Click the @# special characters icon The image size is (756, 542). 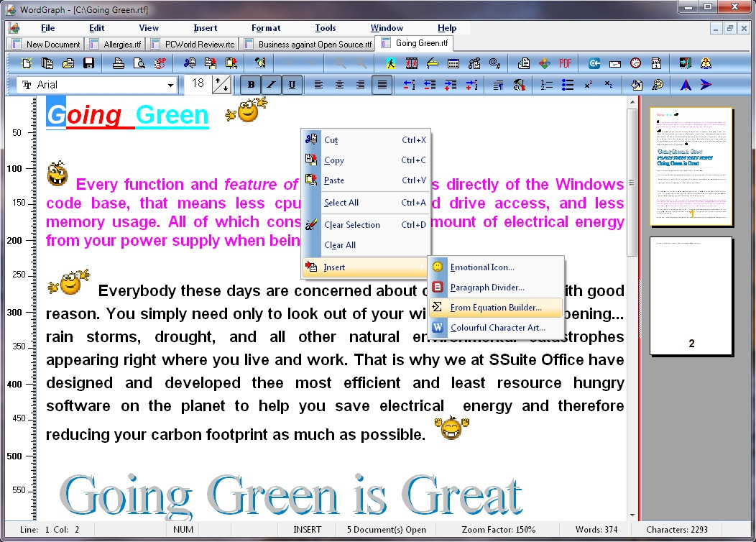[x=494, y=63]
